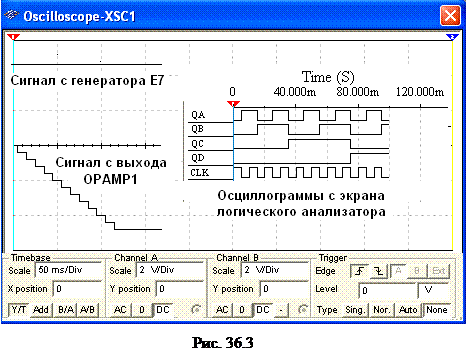Click Channel B Y position field
Screen dimensions: 468x361
coord(284,289)
